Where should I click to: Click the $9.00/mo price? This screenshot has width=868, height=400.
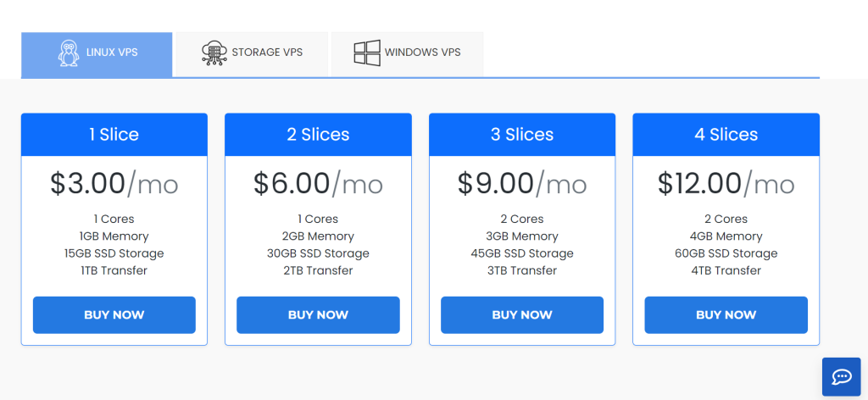tap(522, 184)
